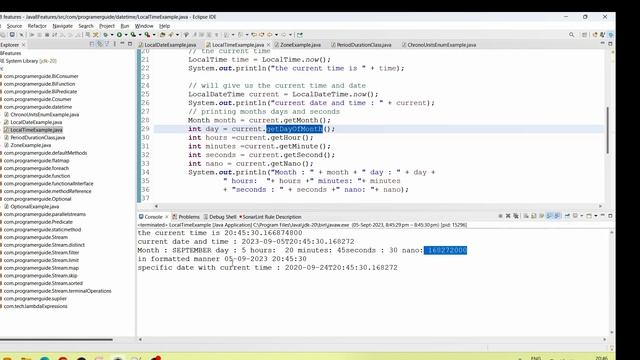
Task: Switch to LocalDateExample.java editor tab
Action: pos(167,45)
